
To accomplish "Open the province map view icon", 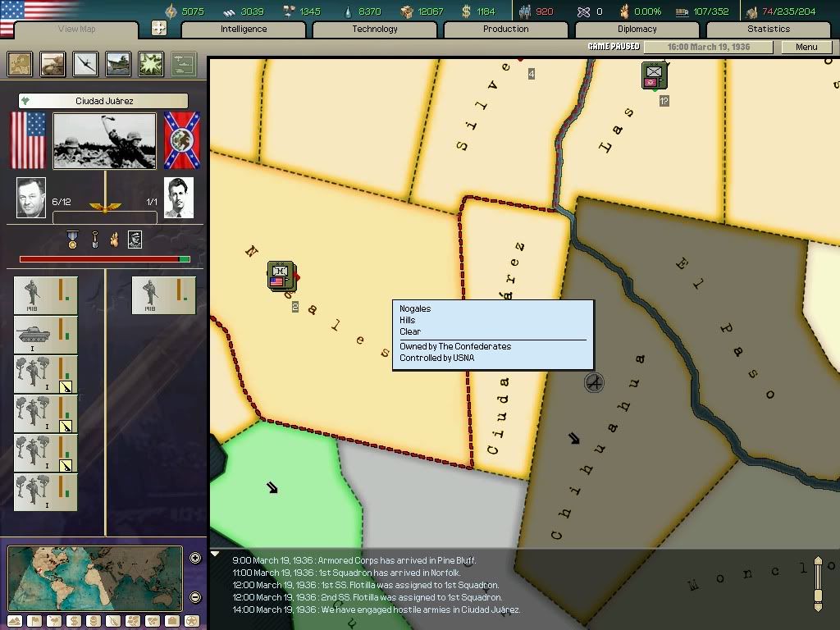I will (20, 64).
